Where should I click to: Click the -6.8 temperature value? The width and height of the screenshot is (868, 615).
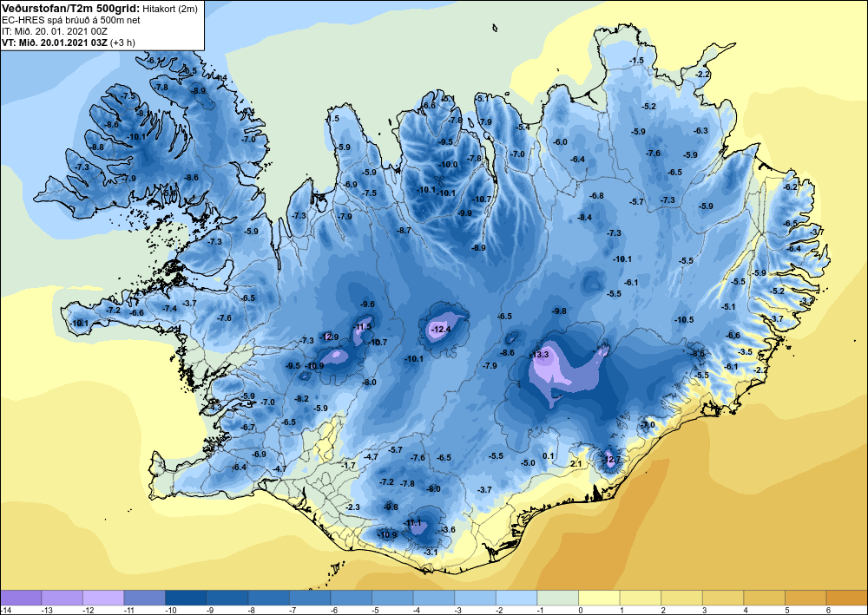(x=597, y=196)
